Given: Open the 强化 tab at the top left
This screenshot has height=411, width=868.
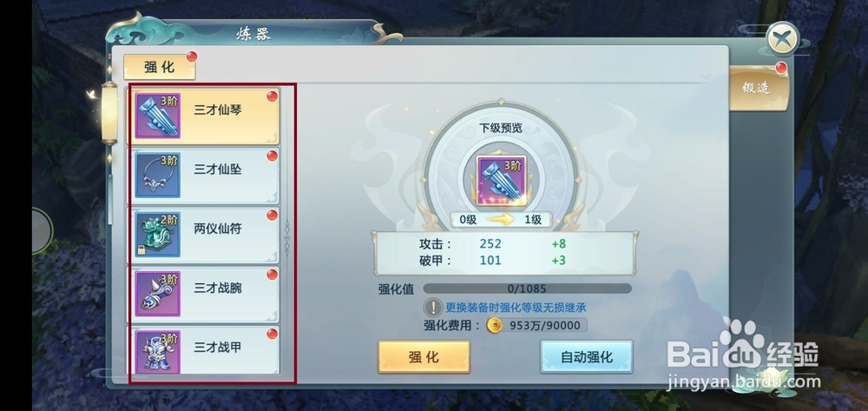Looking at the screenshot, I should coord(160,68).
